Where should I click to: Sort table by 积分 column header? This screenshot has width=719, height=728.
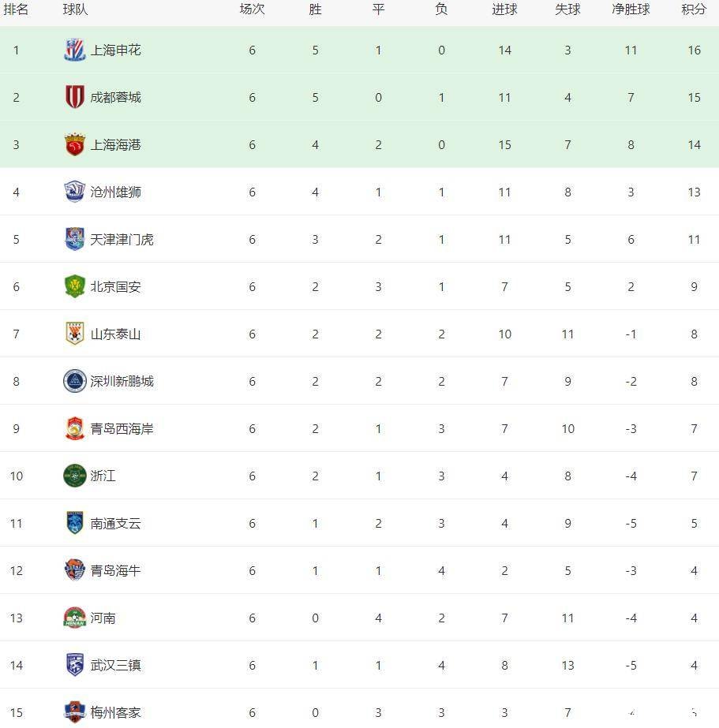[694, 10]
